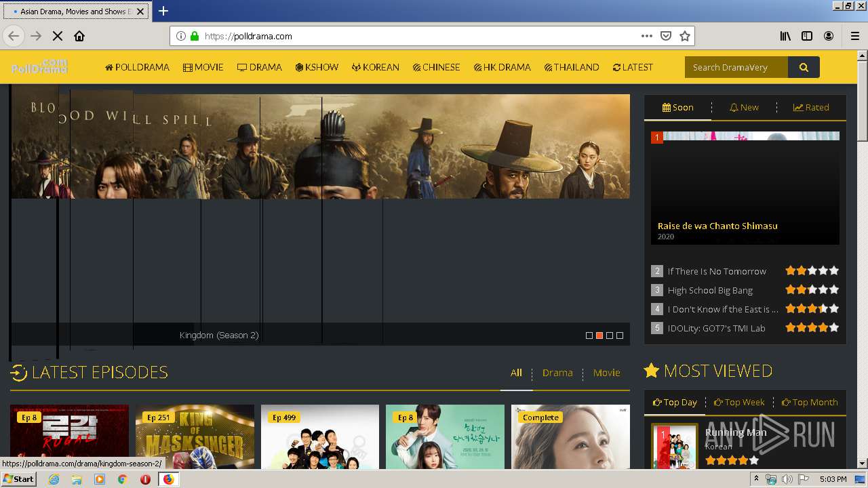Select first slider indicator square
868x488 pixels.
pyautogui.click(x=589, y=335)
